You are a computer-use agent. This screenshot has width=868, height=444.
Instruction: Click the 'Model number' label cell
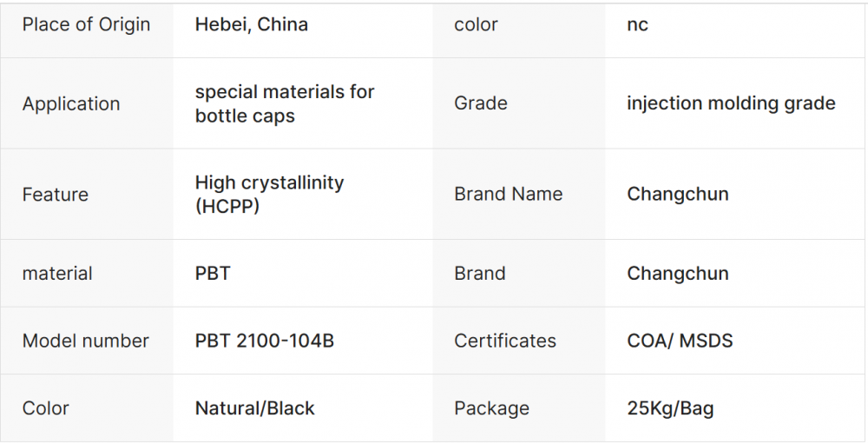click(x=86, y=341)
